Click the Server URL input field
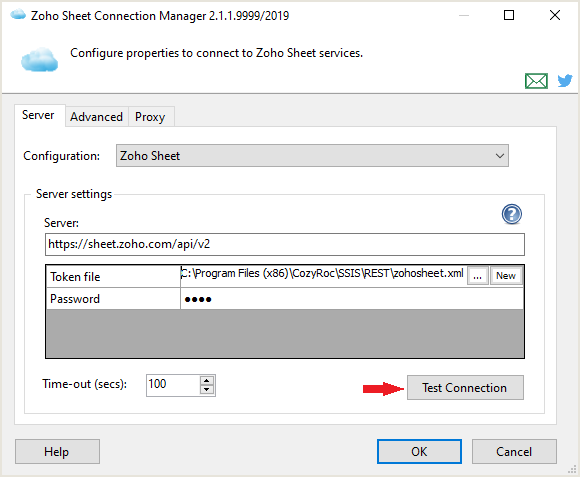The height and width of the screenshot is (477, 580). click(285, 244)
